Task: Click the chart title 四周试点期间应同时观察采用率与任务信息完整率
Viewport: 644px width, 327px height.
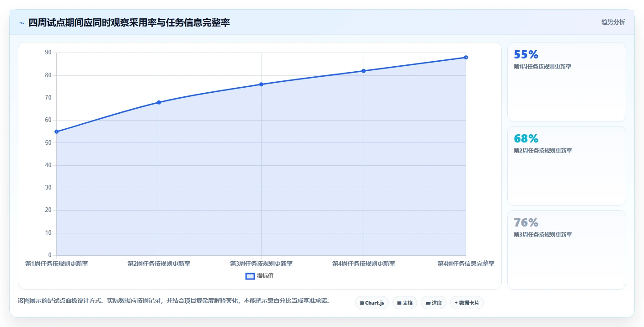Action: coord(129,22)
